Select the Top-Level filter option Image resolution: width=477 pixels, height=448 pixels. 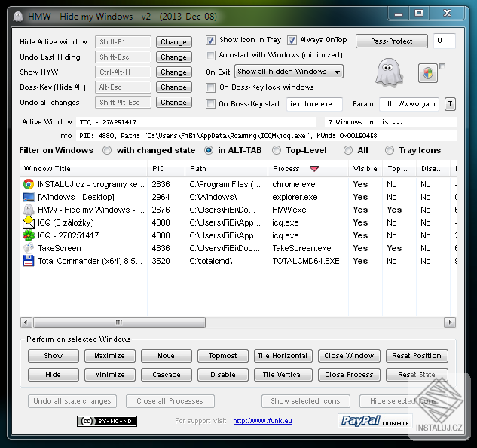[x=277, y=150]
